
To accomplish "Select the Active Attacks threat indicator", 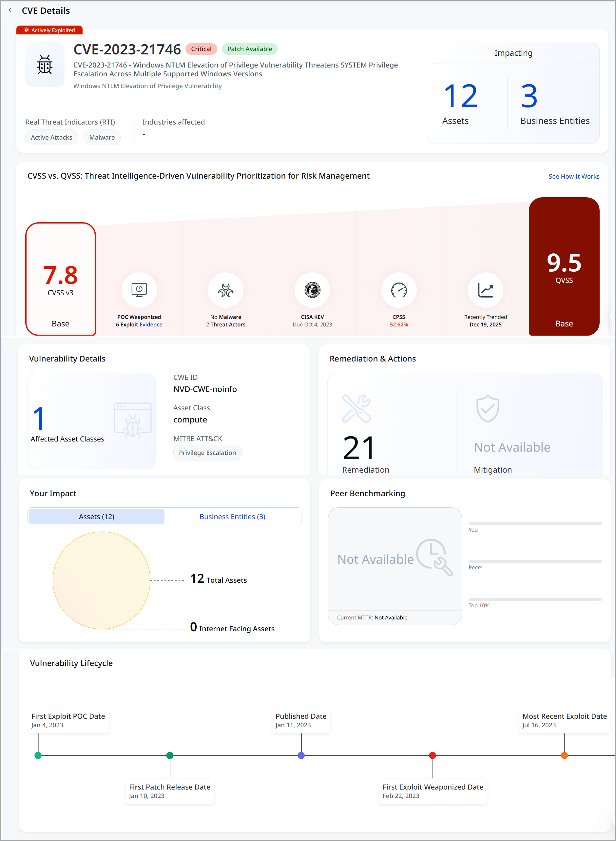I will pos(51,137).
